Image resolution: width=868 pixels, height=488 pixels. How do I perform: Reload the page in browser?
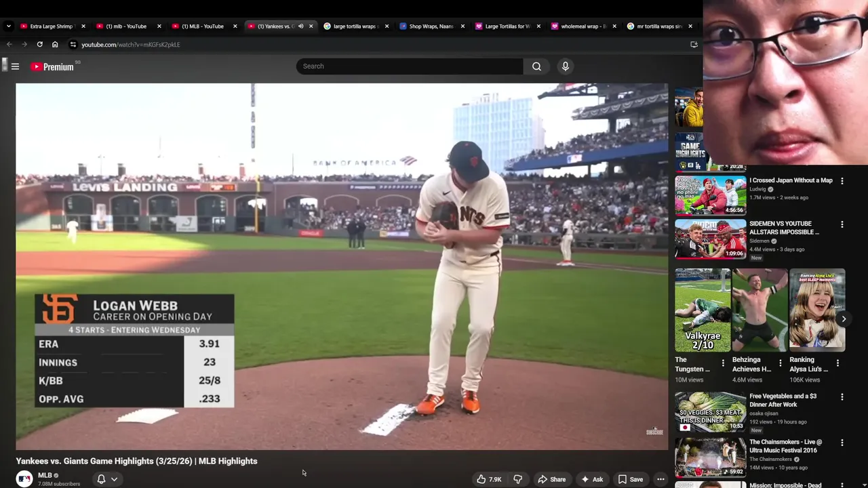(x=40, y=45)
